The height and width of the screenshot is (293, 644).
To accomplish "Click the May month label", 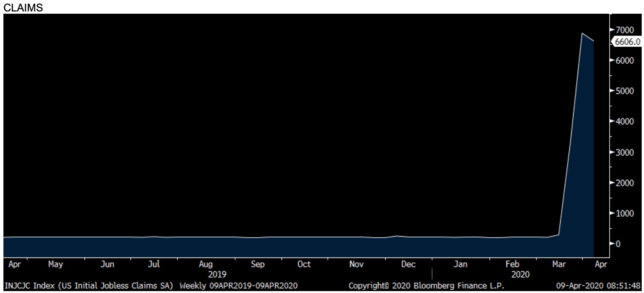I will click(x=56, y=264).
